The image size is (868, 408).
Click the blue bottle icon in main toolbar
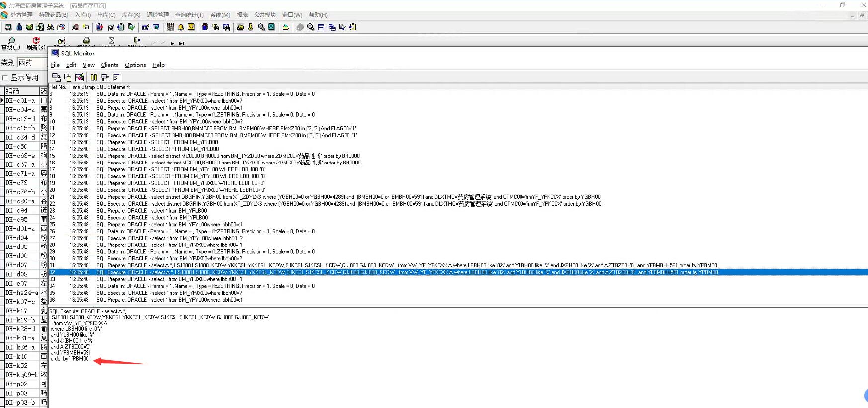coord(19,27)
